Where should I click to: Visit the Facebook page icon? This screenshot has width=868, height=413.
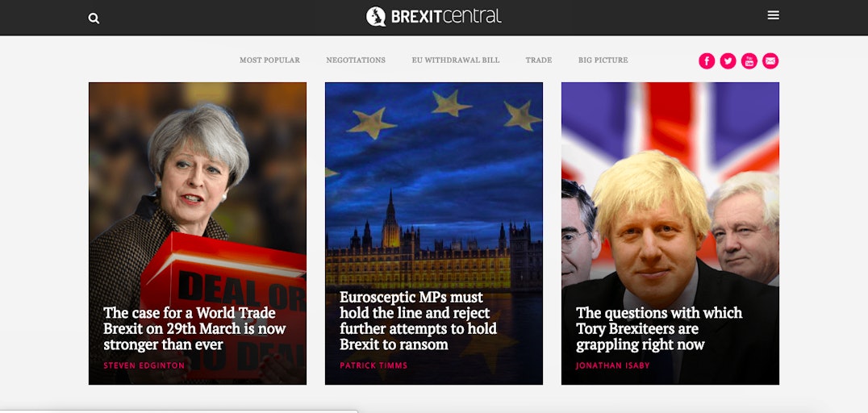coord(707,60)
